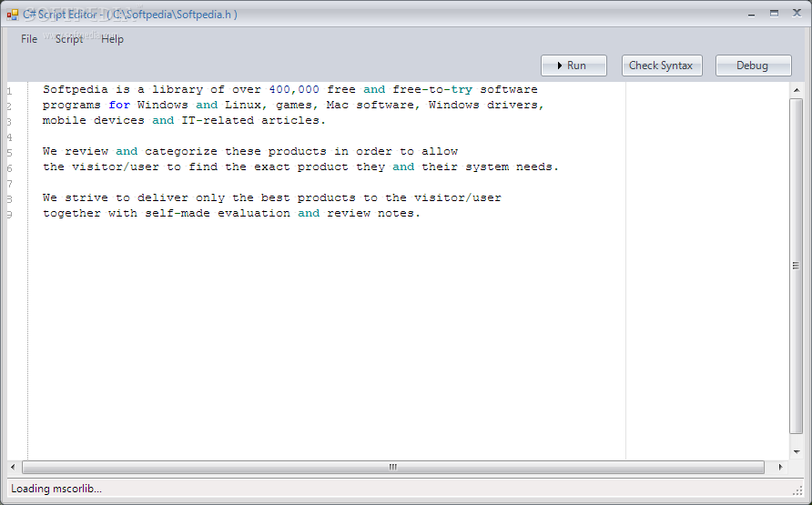
Task: Click the vertical scrollbar up arrow
Action: pyautogui.click(x=797, y=91)
